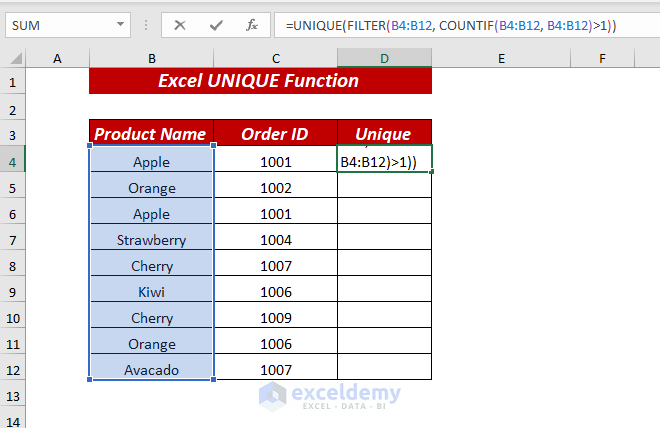Cancel the formula entry with X icon
Image resolution: width=660 pixels, height=428 pixels.
[x=180, y=26]
